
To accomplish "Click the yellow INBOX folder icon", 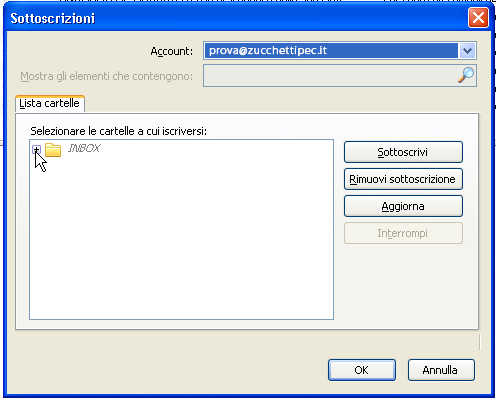I will 53,150.
